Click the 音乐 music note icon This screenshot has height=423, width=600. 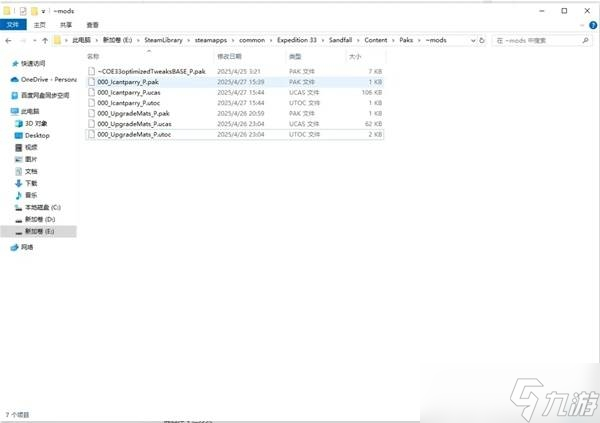coord(18,195)
